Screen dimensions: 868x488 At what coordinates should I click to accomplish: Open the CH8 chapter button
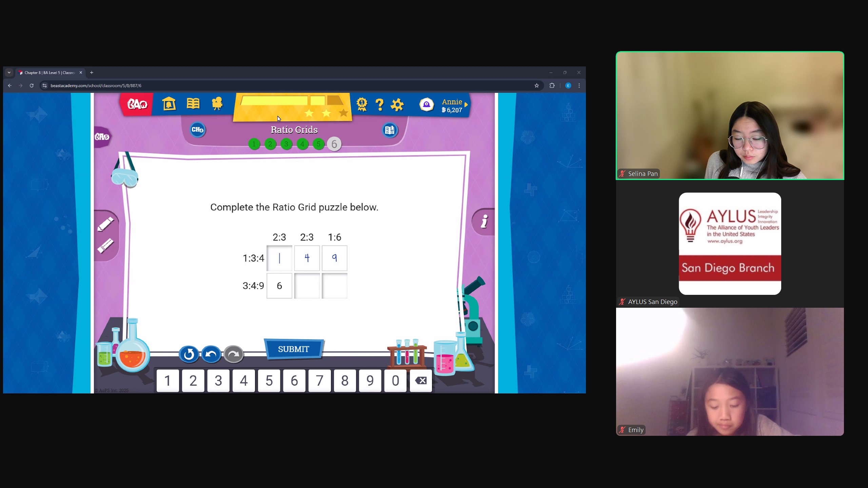(197, 130)
